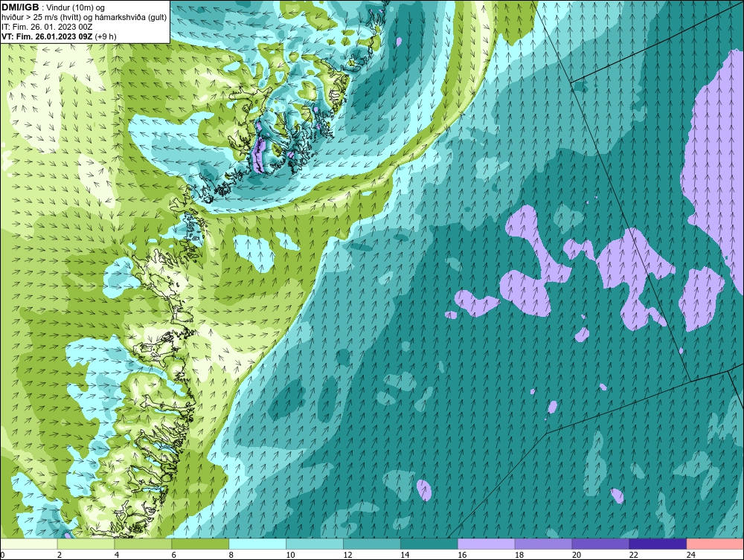
Task: Click the legend scale label '18'
Action: pyautogui.click(x=519, y=555)
